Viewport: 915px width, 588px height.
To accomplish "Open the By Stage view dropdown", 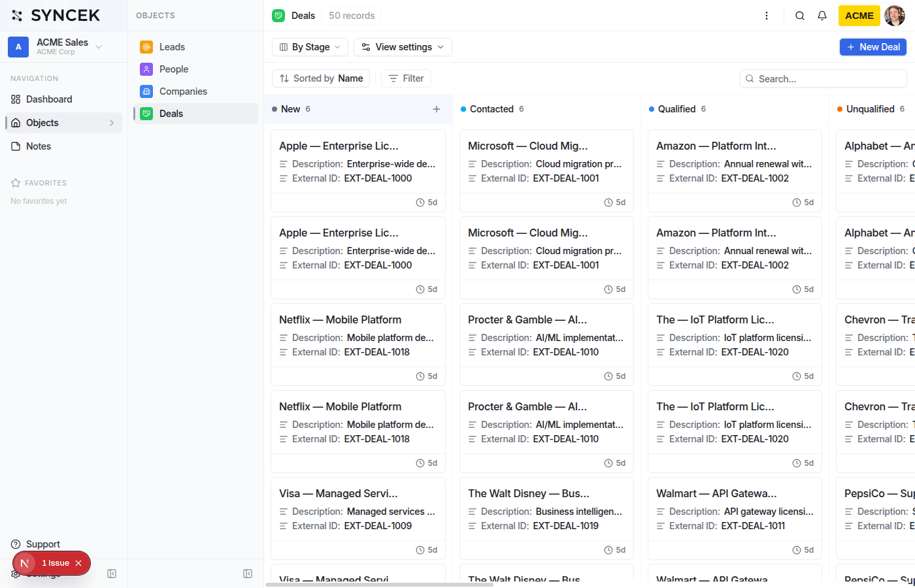I will tap(310, 47).
